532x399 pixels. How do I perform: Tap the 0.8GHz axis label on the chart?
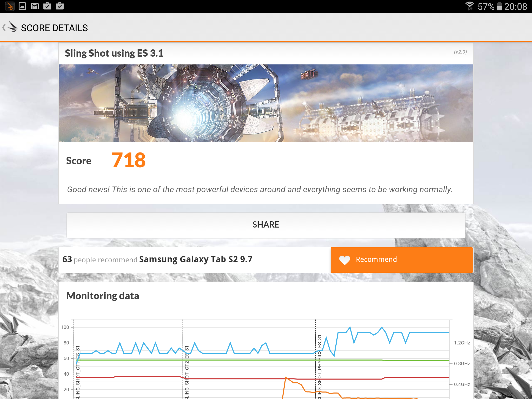462,364
